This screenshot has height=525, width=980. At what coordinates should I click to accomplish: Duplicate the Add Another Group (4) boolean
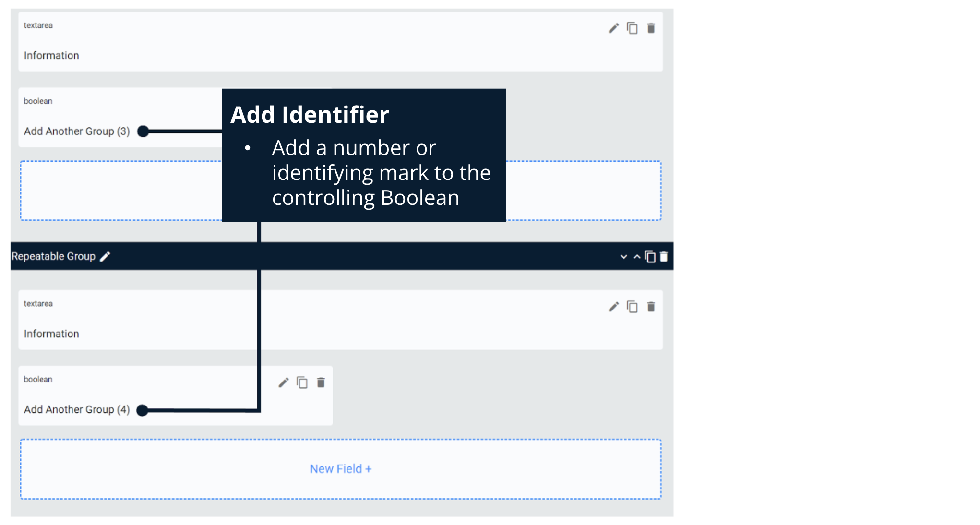click(302, 382)
